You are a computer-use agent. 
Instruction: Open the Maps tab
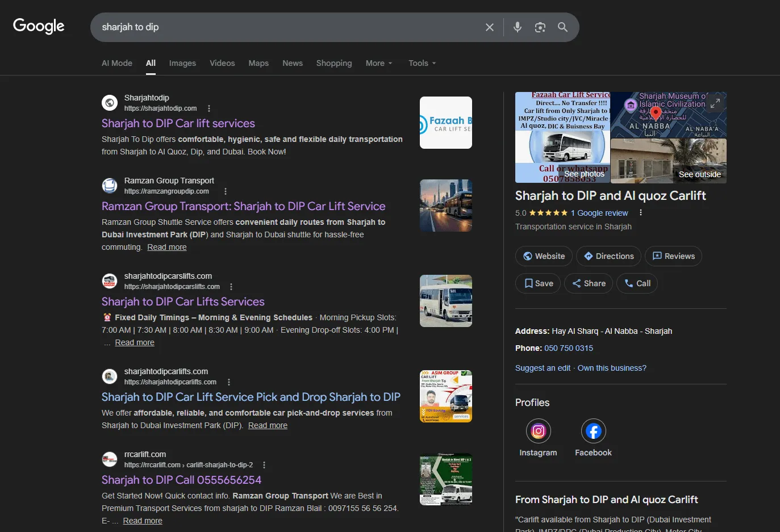[258, 63]
